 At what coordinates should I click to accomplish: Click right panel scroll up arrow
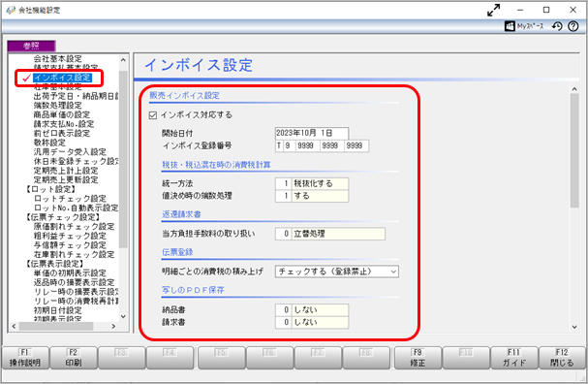tap(574, 89)
